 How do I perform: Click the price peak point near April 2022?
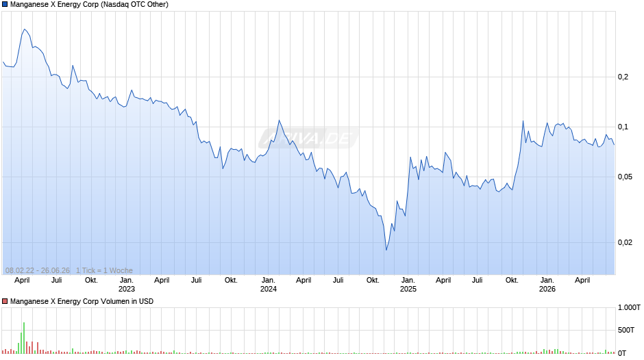click(x=25, y=29)
